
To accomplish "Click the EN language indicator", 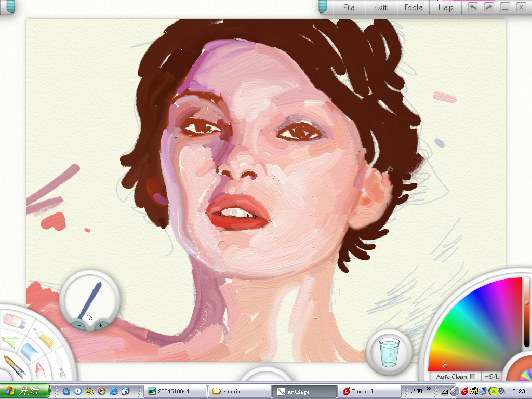I will point(445,392).
